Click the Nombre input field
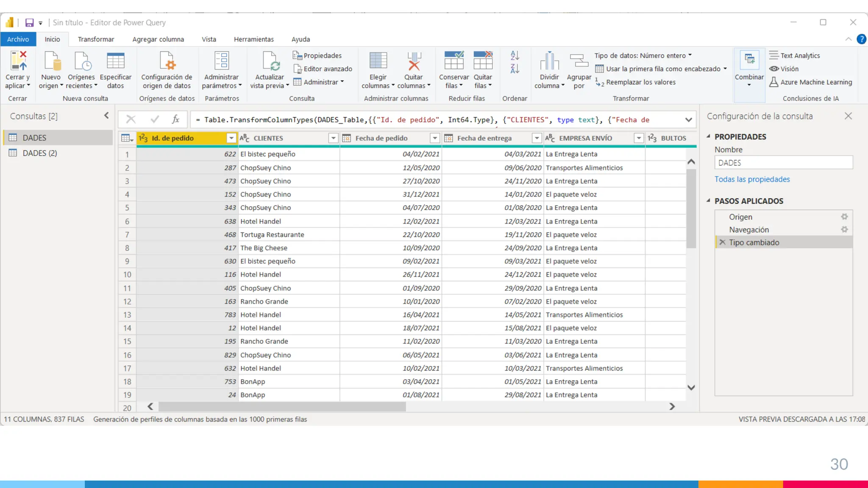Image resolution: width=868 pixels, height=488 pixels. pyautogui.click(x=783, y=163)
